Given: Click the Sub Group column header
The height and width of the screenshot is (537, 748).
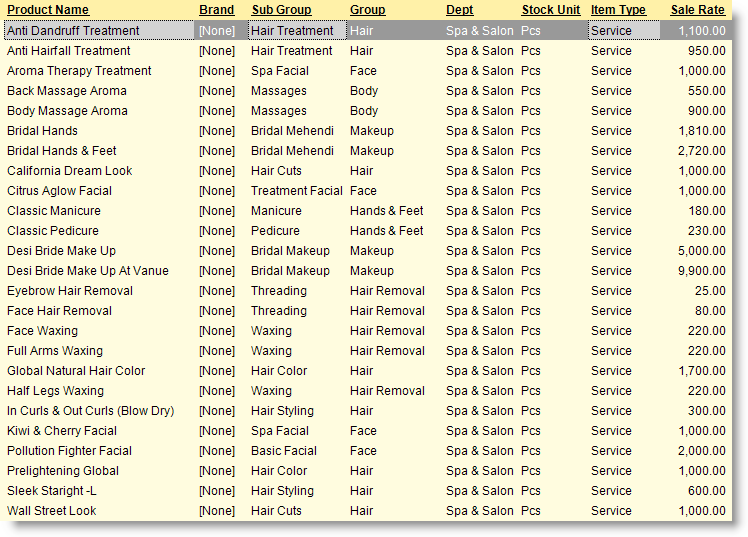Looking at the screenshot, I should click(x=281, y=10).
